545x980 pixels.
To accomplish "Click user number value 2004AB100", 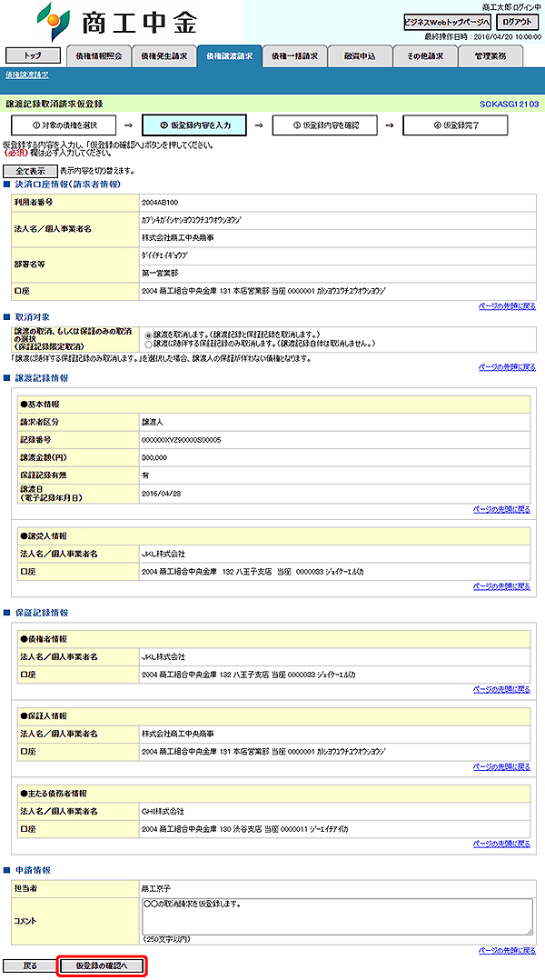I will coord(161,203).
